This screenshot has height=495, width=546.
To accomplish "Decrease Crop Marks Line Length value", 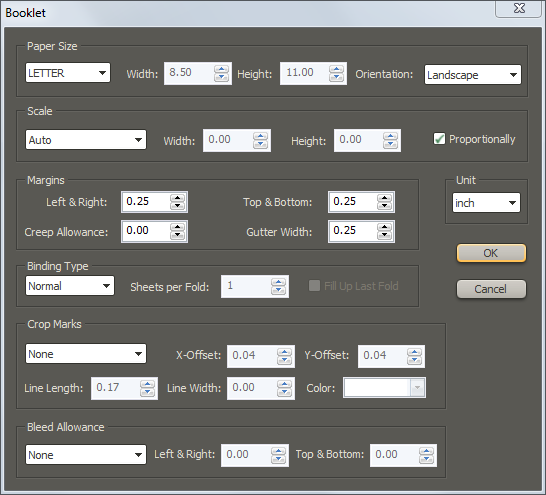I will tap(147, 392).
